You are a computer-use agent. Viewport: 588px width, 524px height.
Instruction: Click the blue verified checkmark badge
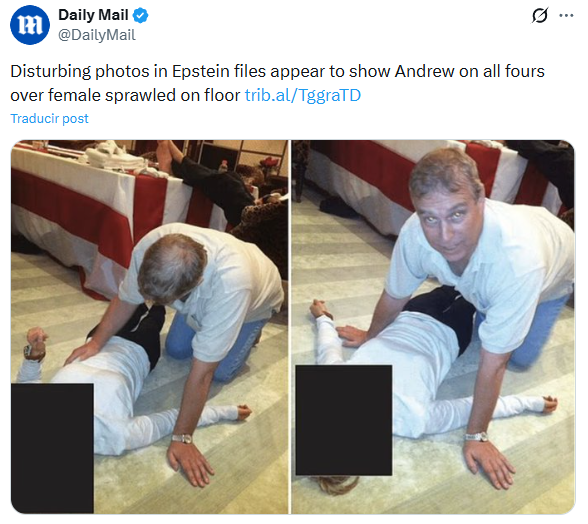pyautogui.click(x=141, y=16)
